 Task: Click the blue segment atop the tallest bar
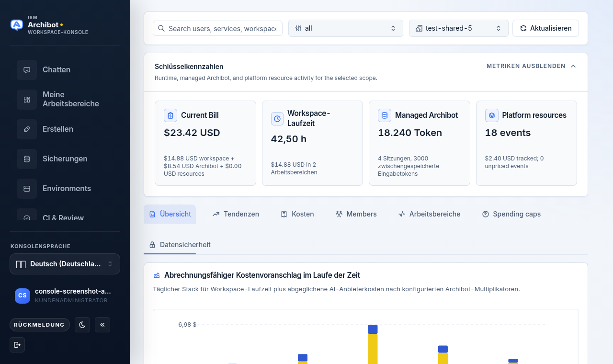[x=373, y=329]
